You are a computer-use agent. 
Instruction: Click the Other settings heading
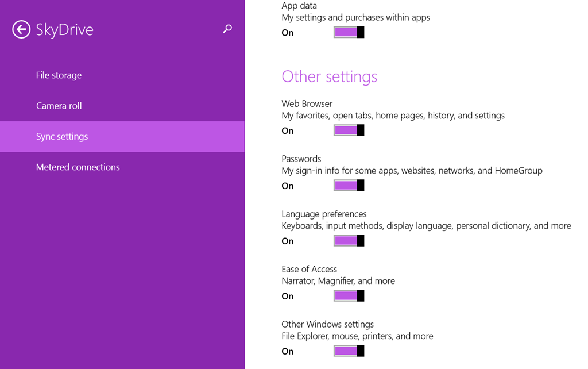329,76
